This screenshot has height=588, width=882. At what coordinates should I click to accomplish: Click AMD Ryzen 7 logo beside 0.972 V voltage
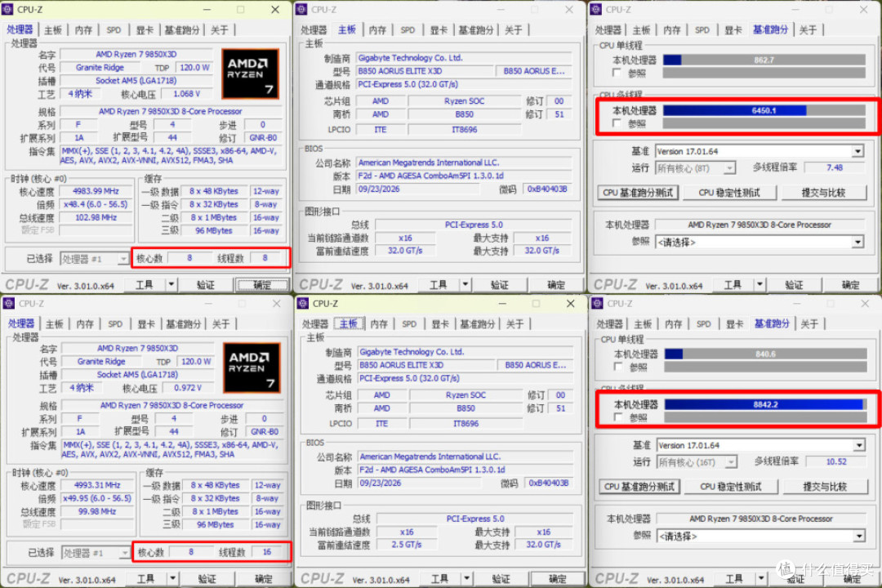(x=252, y=367)
